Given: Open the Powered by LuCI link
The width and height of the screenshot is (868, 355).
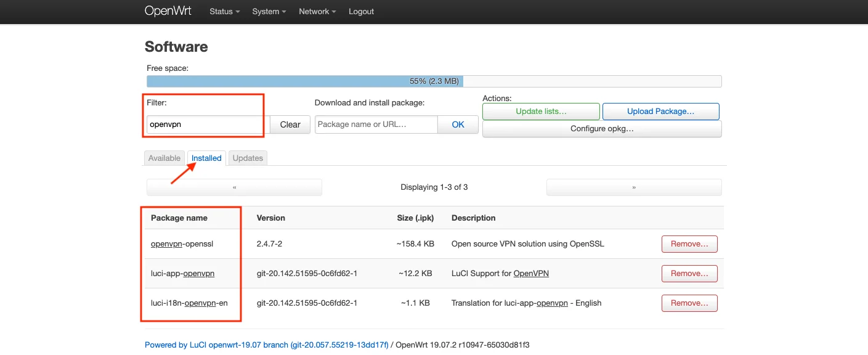Looking at the screenshot, I should (x=266, y=345).
